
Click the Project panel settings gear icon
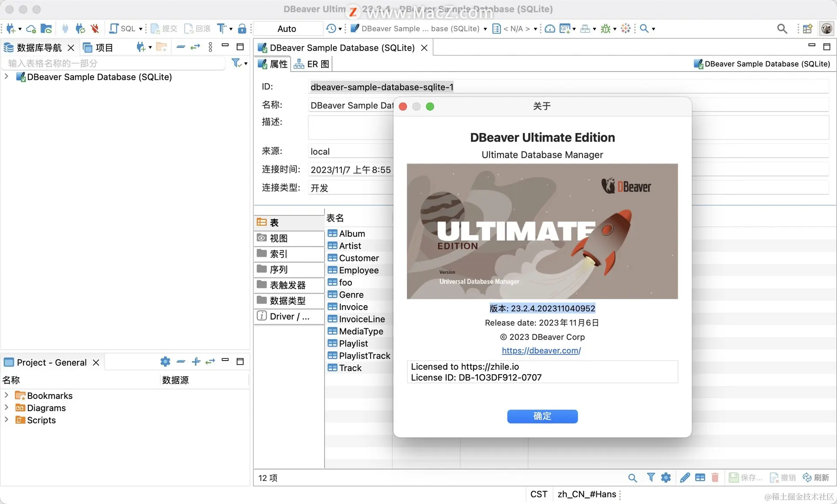coord(165,361)
